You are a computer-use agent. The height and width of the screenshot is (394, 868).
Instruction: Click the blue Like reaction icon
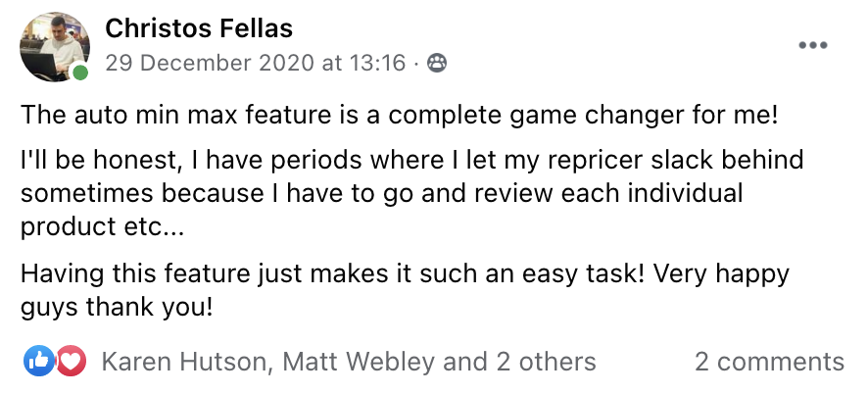38,362
